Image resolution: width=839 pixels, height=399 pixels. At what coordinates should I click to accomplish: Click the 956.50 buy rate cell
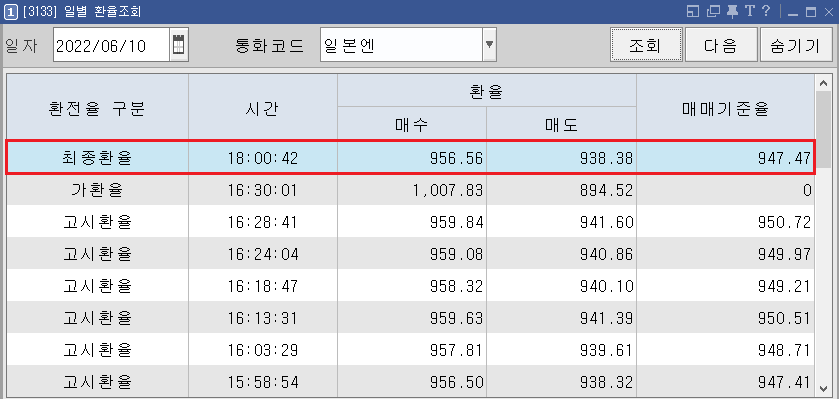pyautogui.click(x=412, y=381)
